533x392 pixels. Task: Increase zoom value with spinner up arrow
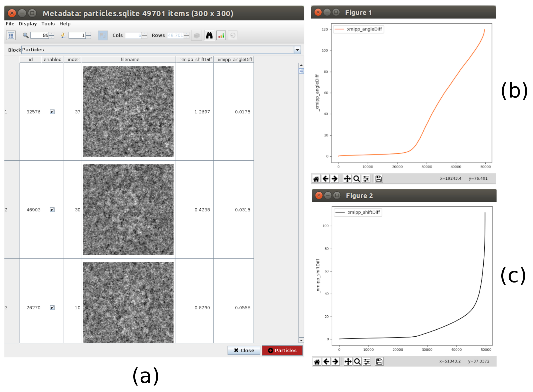(x=51, y=34)
